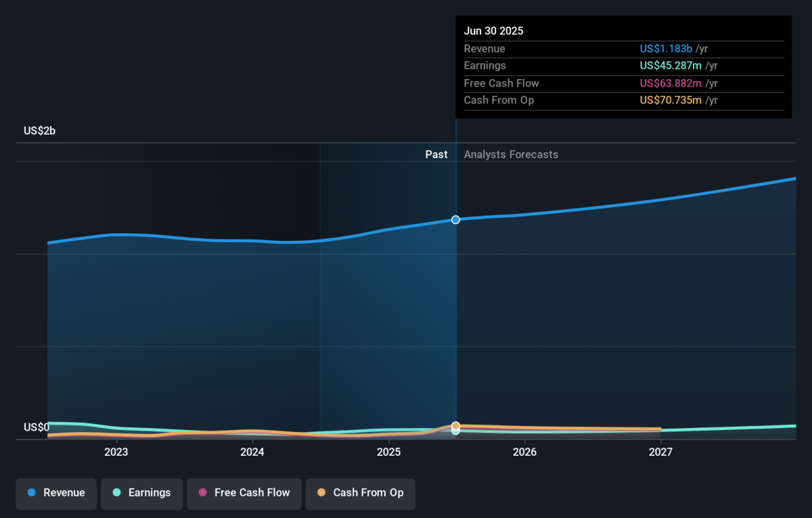The height and width of the screenshot is (518, 812).
Task: Click the 2024 x-axis label
Action: click(x=252, y=452)
